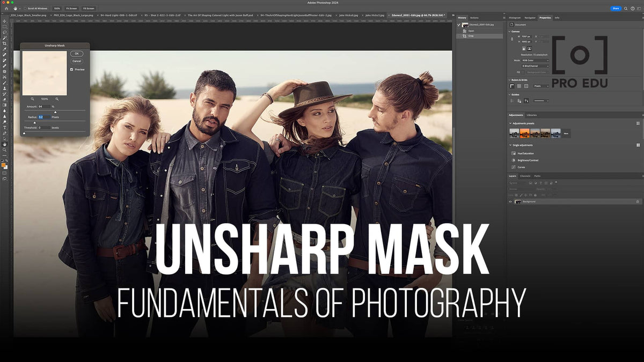Click OK in the Unsharp Mask dialog

[77, 54]
